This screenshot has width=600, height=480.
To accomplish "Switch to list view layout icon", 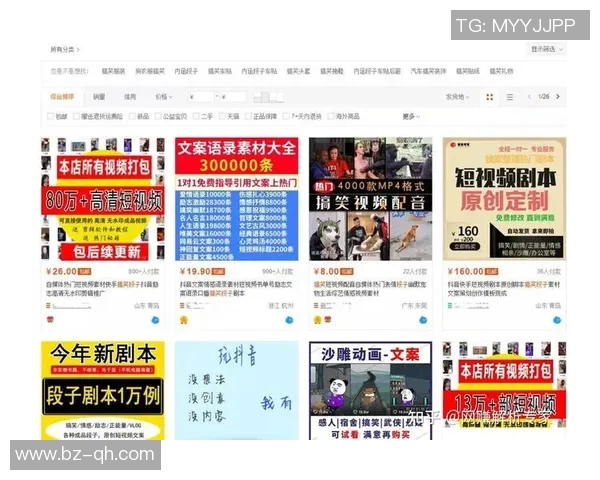I will coord(510,97).
